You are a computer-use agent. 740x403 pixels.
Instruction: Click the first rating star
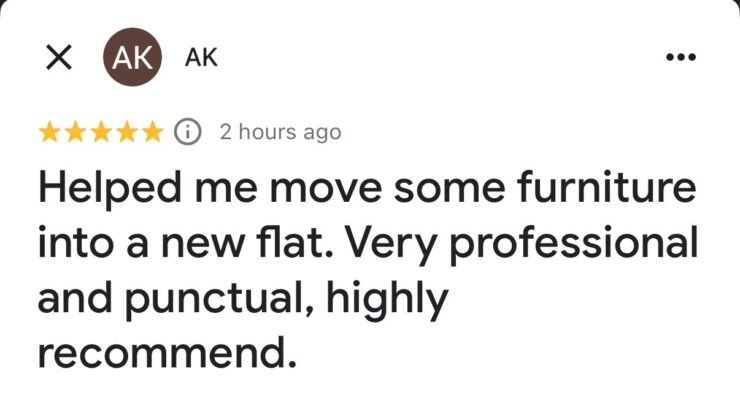[x=49, y=132]
